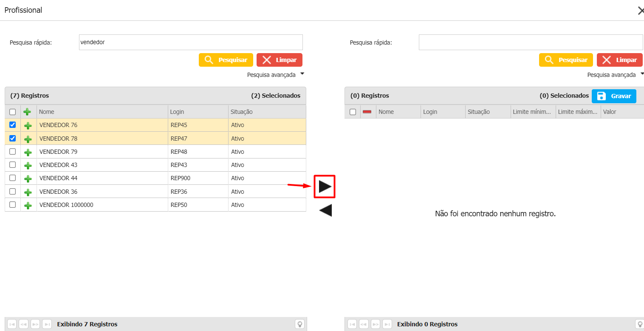Image resolution: width=644 pixels, height=331 pixels.
Task: Select the REP43 login cell
Action: [198, 165]
